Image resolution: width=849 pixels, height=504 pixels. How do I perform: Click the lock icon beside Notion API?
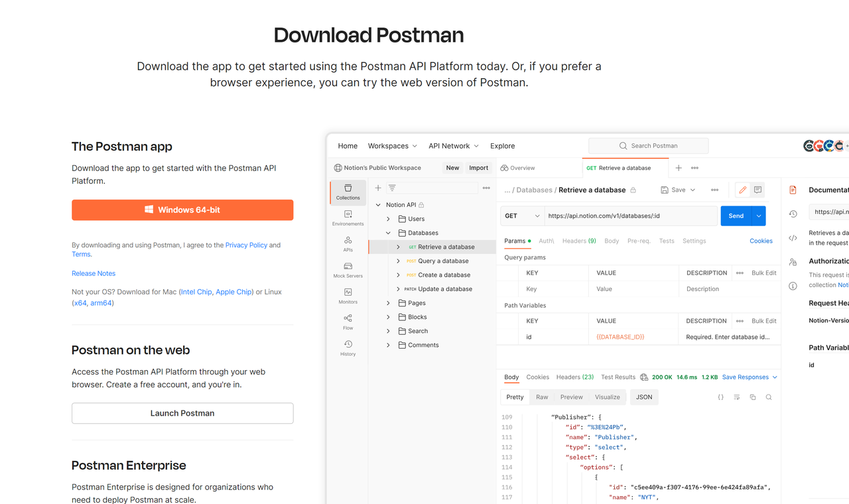click(421, 205)
